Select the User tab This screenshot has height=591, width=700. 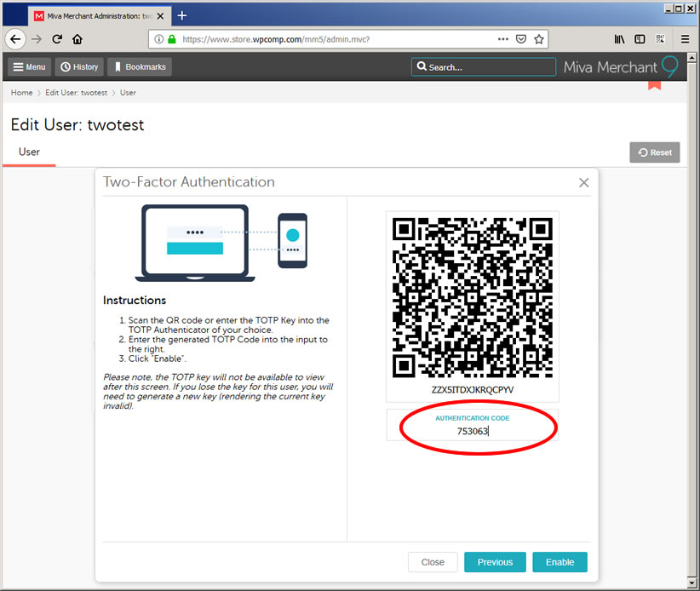click(29, 152)
